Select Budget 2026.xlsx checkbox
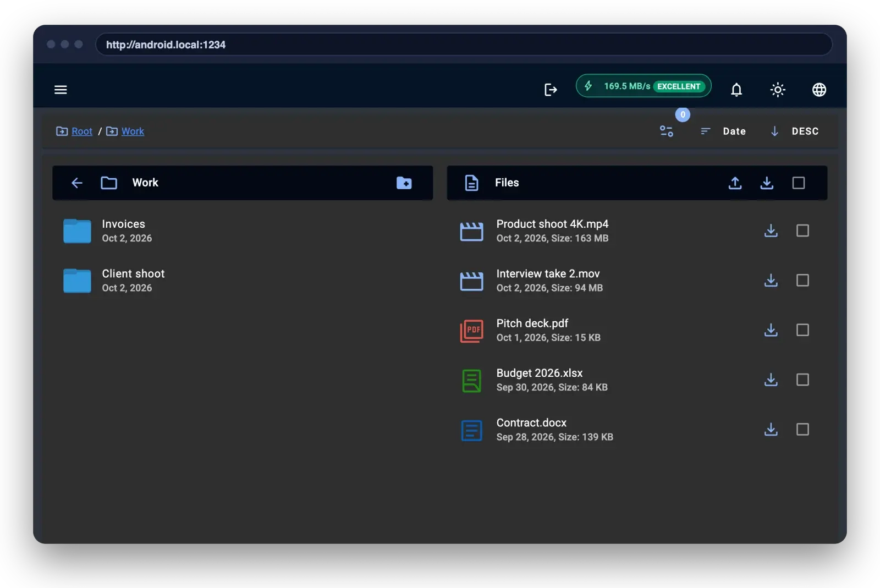 coord(802,380)
